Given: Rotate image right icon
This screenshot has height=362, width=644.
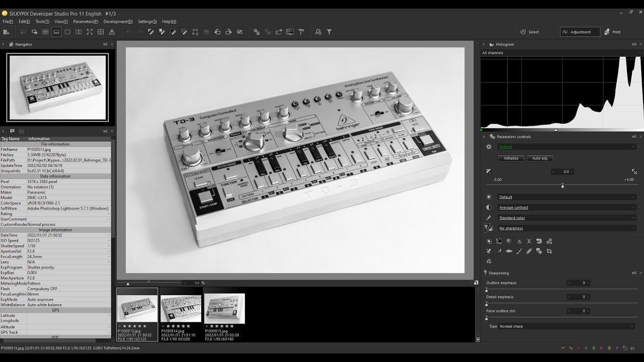Looking at the screenshot, I should tap(228, 32).
